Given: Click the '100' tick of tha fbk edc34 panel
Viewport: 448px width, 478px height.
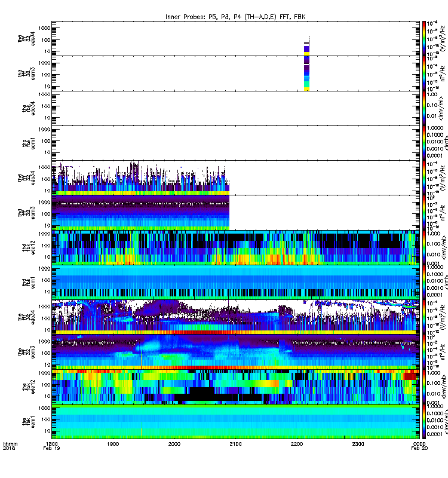Looking at the screenshot, I should [x=46, y=106].
